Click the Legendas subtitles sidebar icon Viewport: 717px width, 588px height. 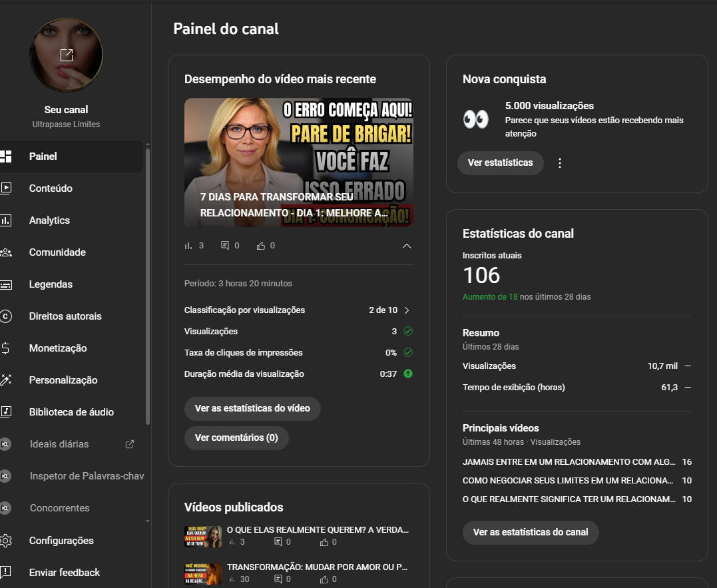point(5,284)
